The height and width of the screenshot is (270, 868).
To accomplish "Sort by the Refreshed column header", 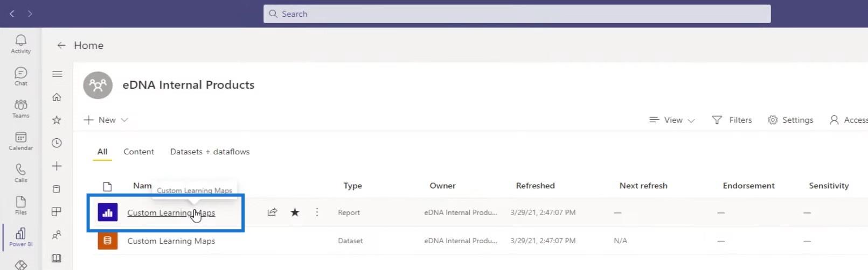I will [x=535, y=186].
